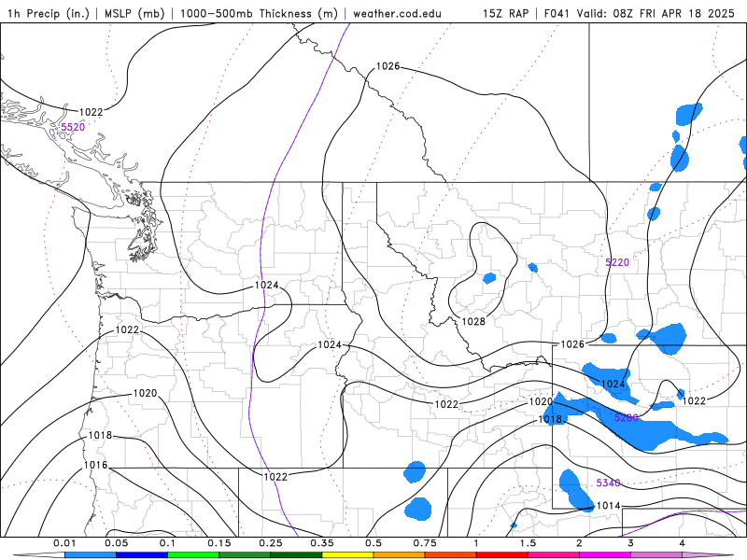The height and width of the screenshot is (560, 747).
Task: Pick the medium green 0.15–0.25 legend swatch
Action: coord(245,554)
